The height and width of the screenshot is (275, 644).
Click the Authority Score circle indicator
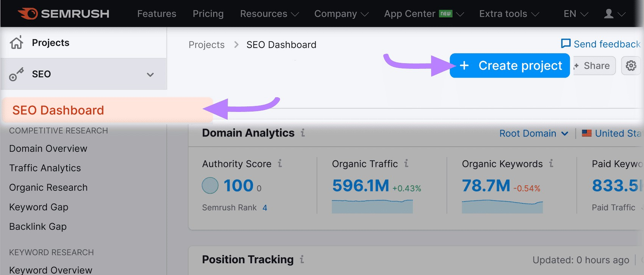[x=210, y=185]
